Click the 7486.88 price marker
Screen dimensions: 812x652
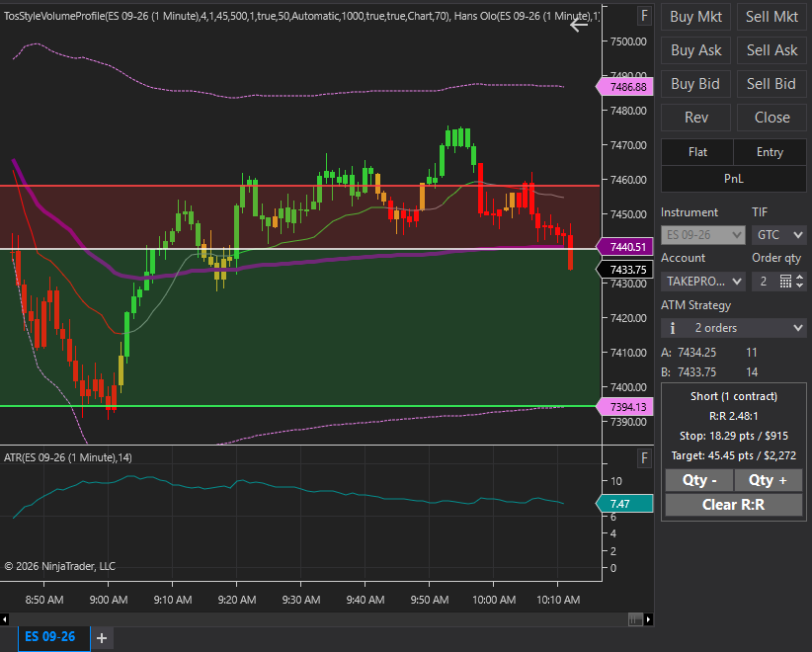click(624, 87)
